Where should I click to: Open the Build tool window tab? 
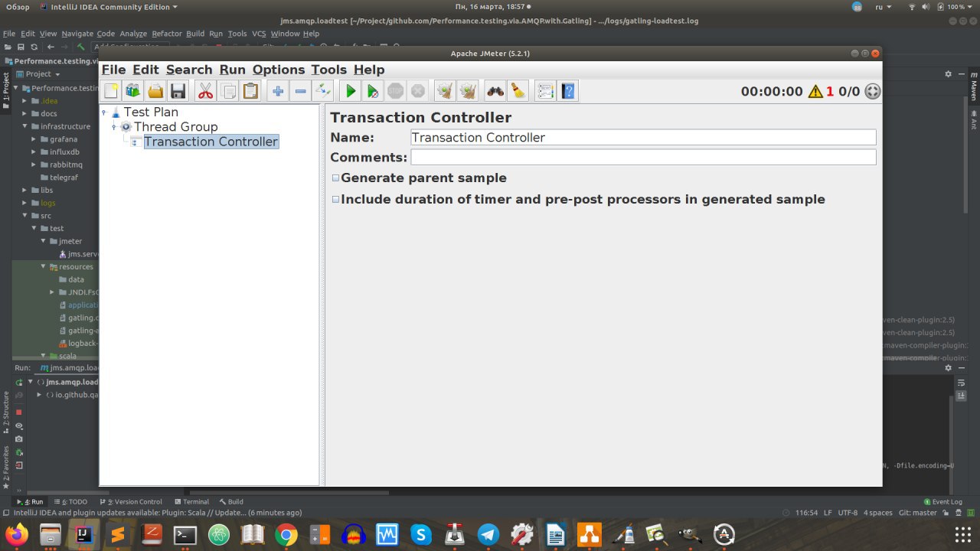(230, 502)
